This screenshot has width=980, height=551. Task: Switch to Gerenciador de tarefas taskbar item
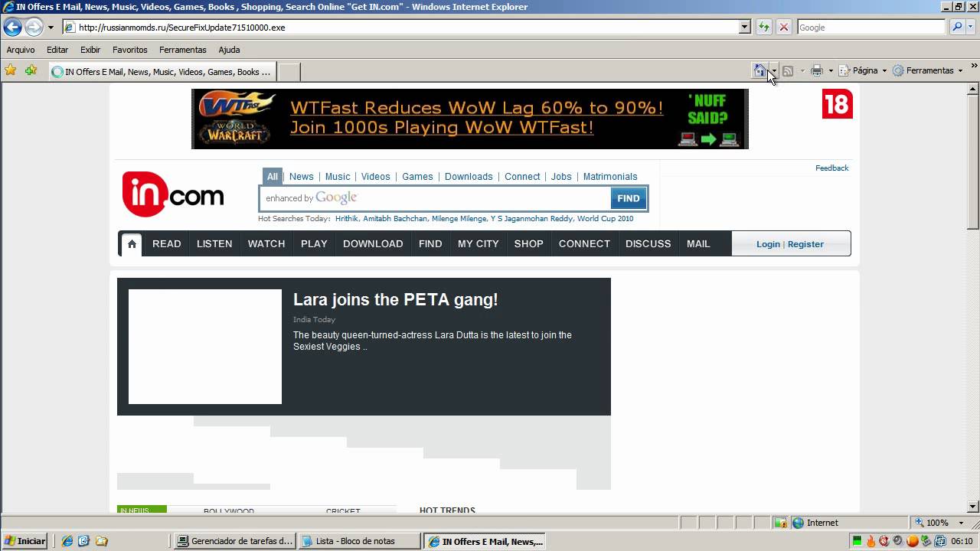tap(235, 541)
